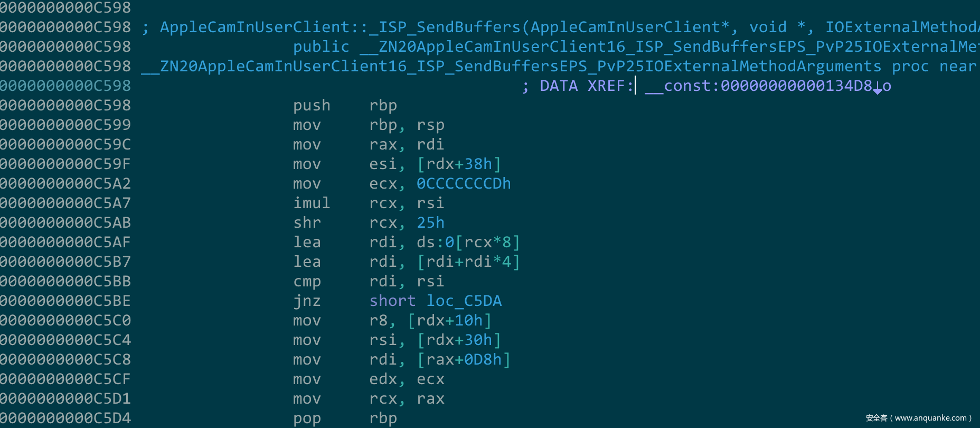Jump to the loc_C5DA label

tap(464, 301)
